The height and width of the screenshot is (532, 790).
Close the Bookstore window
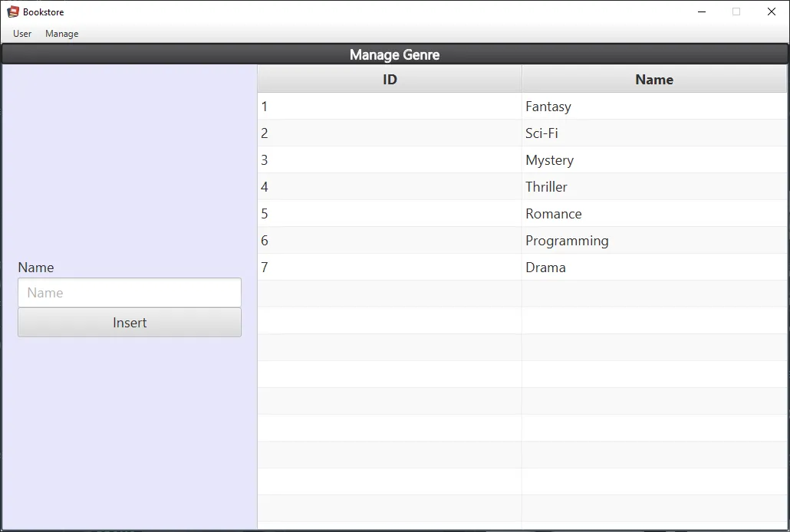(x=771, y=11)
